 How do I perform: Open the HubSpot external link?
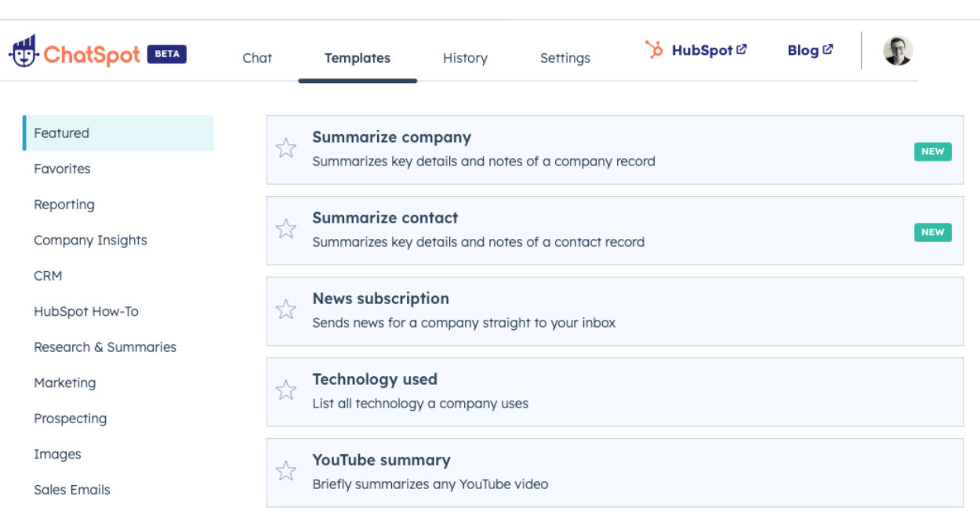tap(709, 50)
